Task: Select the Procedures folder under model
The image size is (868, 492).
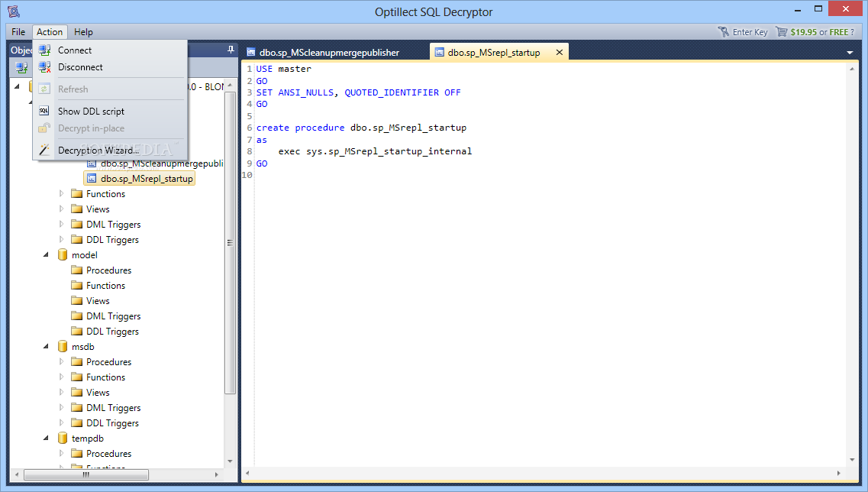Action: click(108, 270)
